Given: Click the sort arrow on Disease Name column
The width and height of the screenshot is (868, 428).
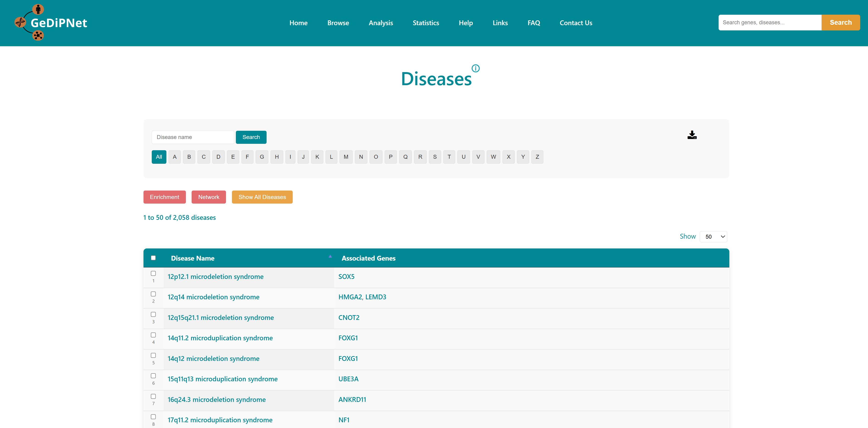Looking at the screenshot, I should pos(330,257).
